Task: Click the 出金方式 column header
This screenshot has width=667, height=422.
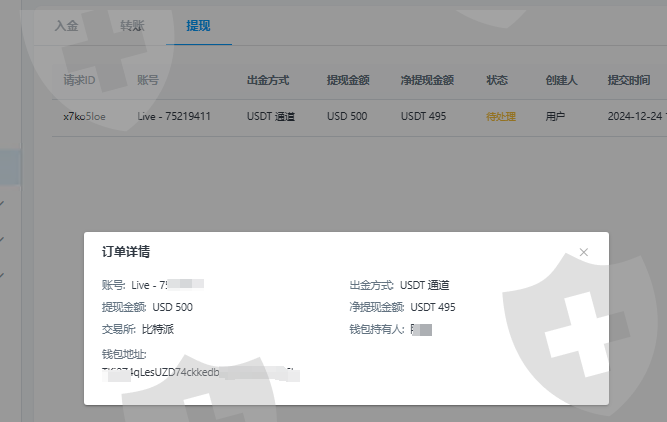Action: coord(270,79)
